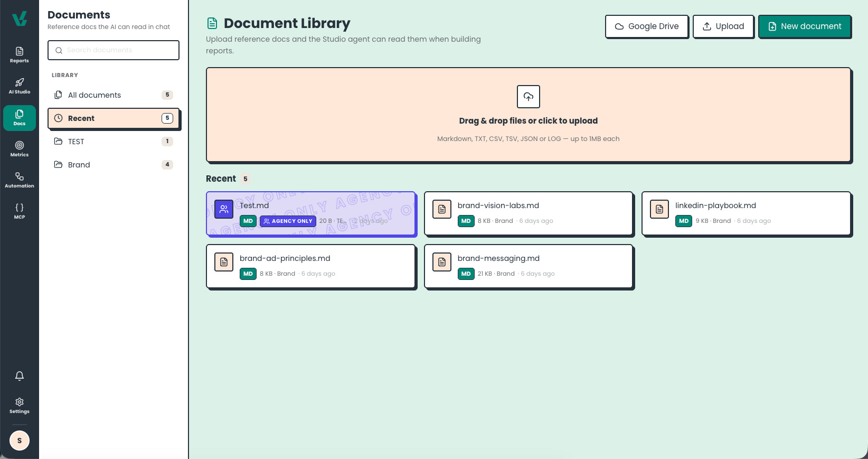Open the brand-messaging.md document
The image size is (868, 459).
point(529,266)
